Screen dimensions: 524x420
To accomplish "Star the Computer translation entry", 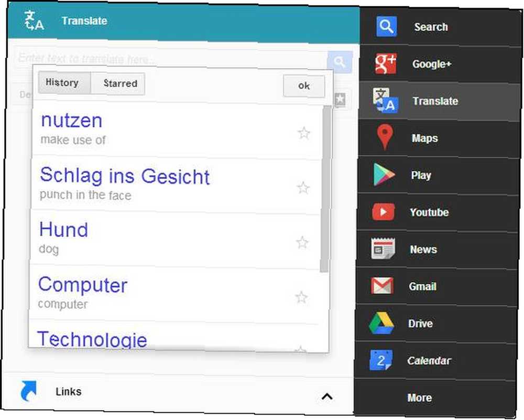I will pyautogui.click(x=301, y=297).
